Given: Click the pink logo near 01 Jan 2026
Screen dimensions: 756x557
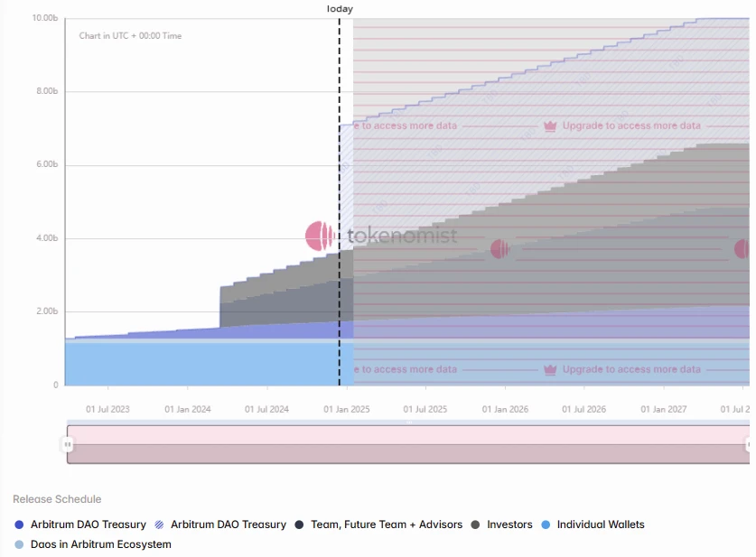Looking at the screenshot, I should 499,249.
